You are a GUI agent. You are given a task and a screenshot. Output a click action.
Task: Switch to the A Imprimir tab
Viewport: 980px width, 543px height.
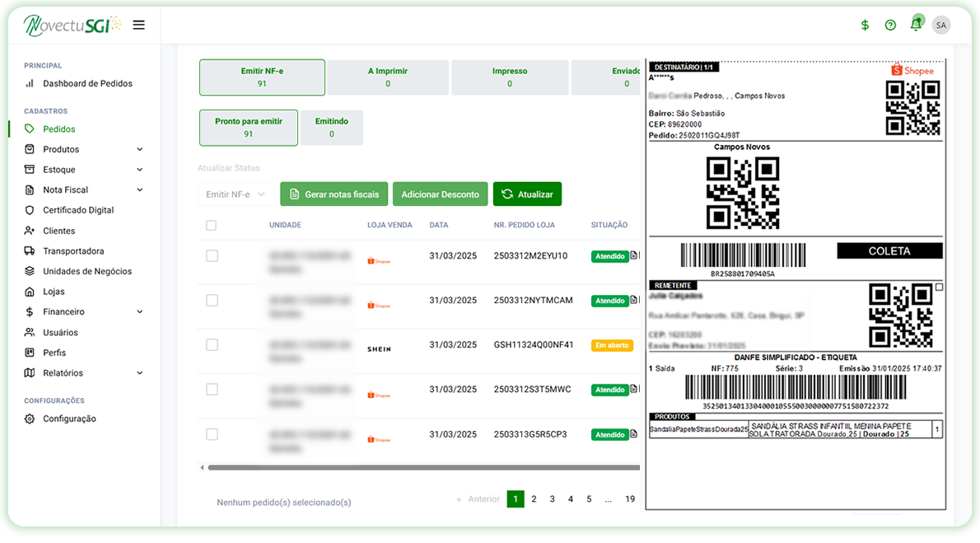387,77
